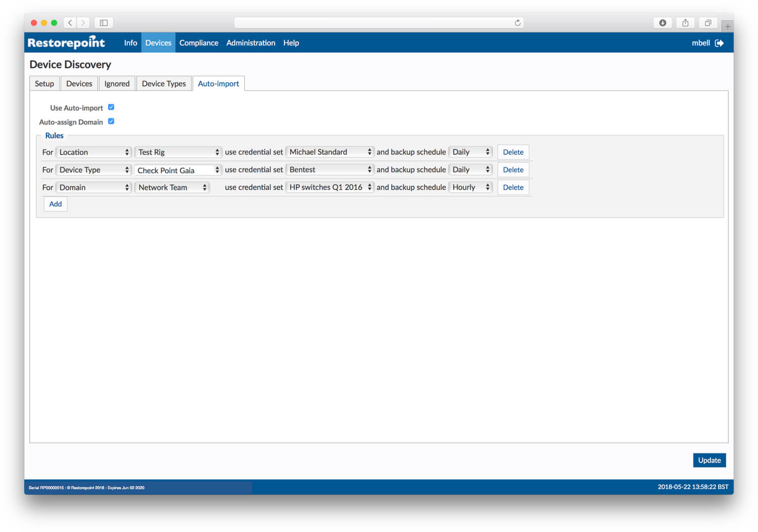Delete the Bentest credential rule
758x532 pixels.
(513, 169)
